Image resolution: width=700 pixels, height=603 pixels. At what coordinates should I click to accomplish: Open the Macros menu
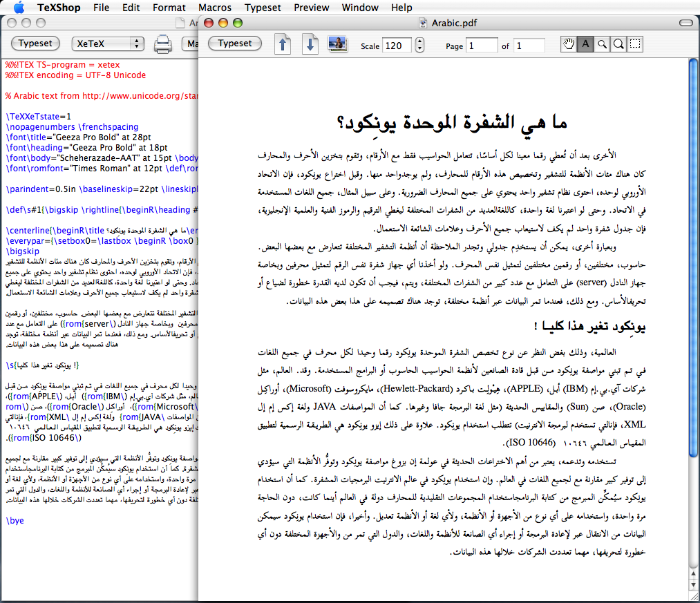click(215, 8)
